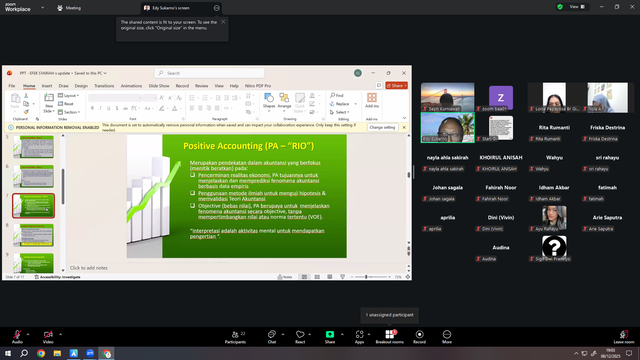640x360 pixels.
Task: Open the Apps button in Zoom
Action: (x=359, y=337)
